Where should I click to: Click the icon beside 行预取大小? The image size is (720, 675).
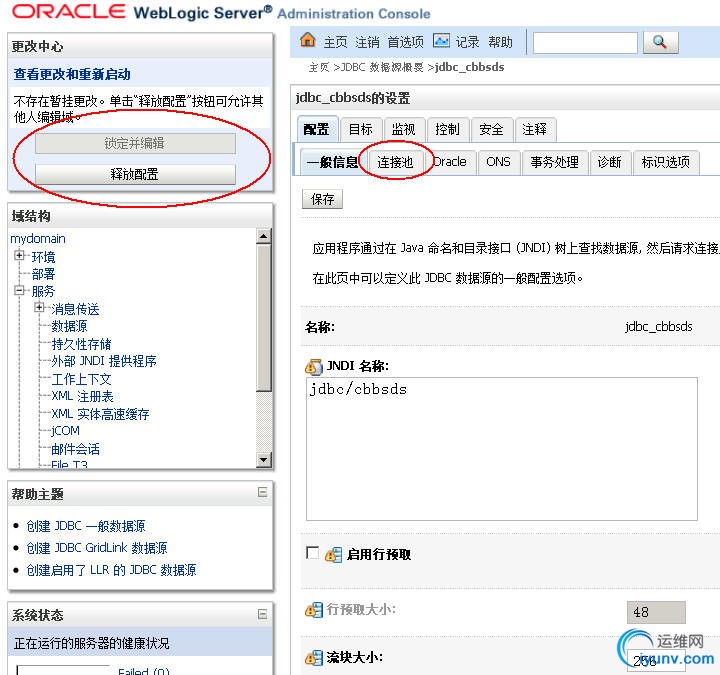(314, 610)
